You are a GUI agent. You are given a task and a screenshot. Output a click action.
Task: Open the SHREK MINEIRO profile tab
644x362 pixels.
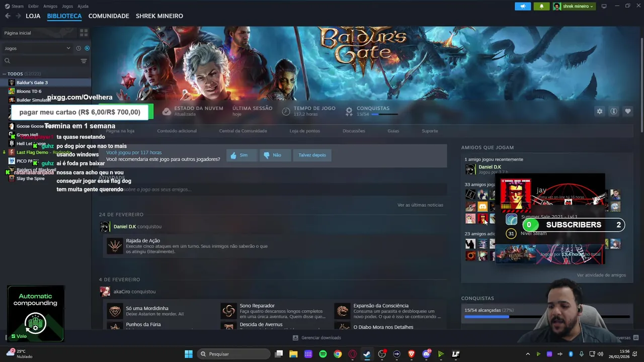[159, 16]
